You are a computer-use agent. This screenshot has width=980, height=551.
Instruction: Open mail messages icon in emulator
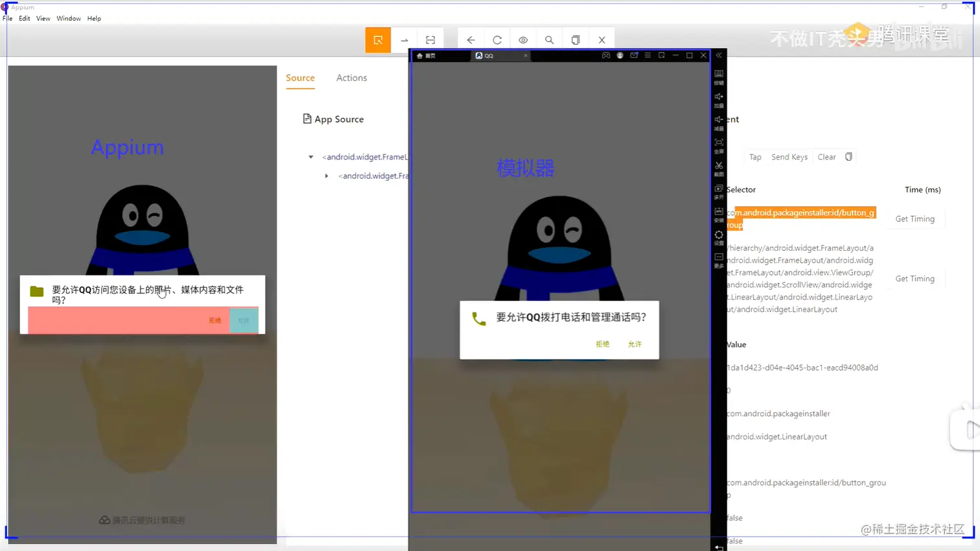(x=635, y=56)
